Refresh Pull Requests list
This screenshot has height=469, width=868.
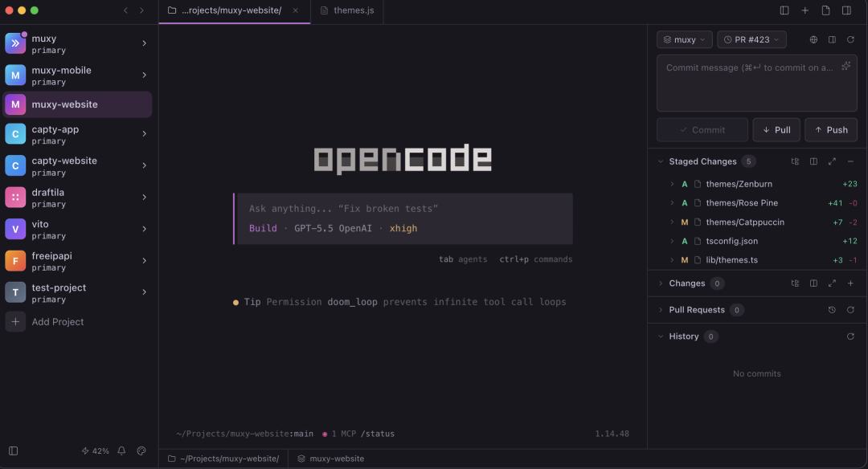point(850,310)
